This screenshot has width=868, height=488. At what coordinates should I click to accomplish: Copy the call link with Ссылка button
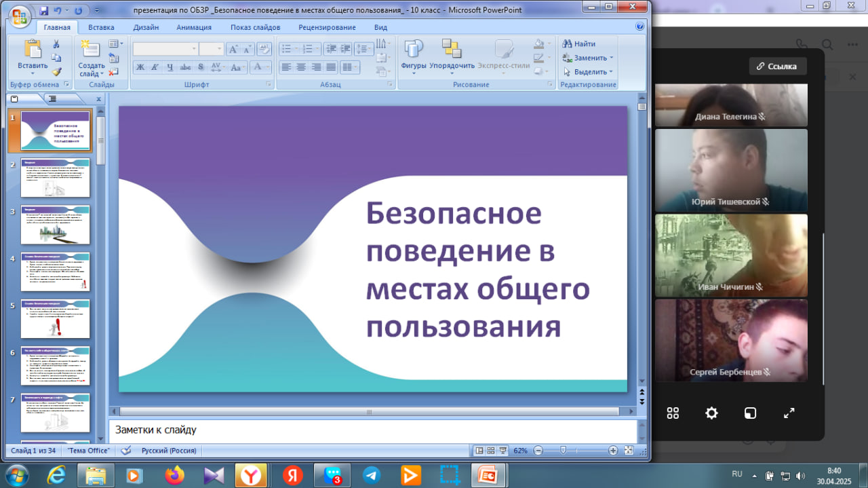coord(778,66)
